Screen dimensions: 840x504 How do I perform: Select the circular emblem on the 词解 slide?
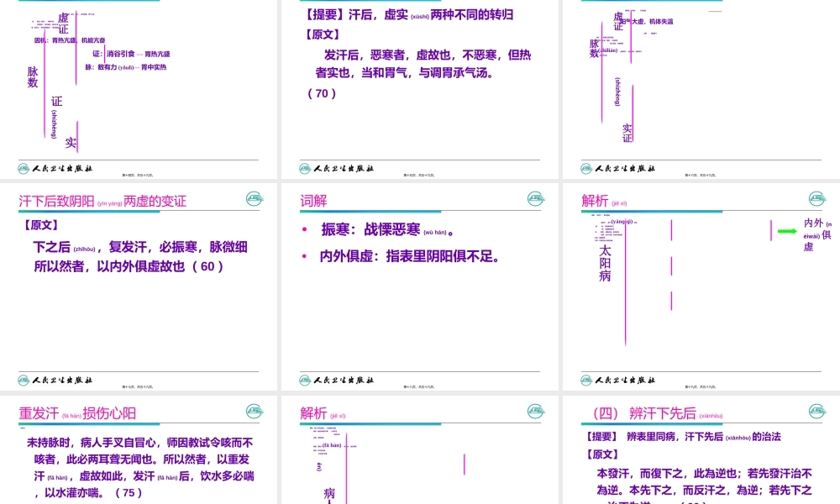pyautogui.click(x=534, y=200)
